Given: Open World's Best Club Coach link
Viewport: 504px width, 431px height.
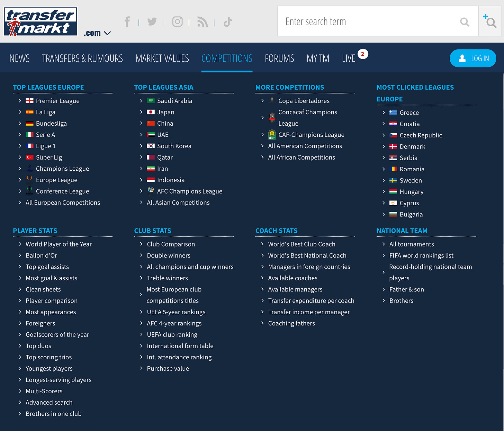Looking at the screenshot, I should coord(301,244).
